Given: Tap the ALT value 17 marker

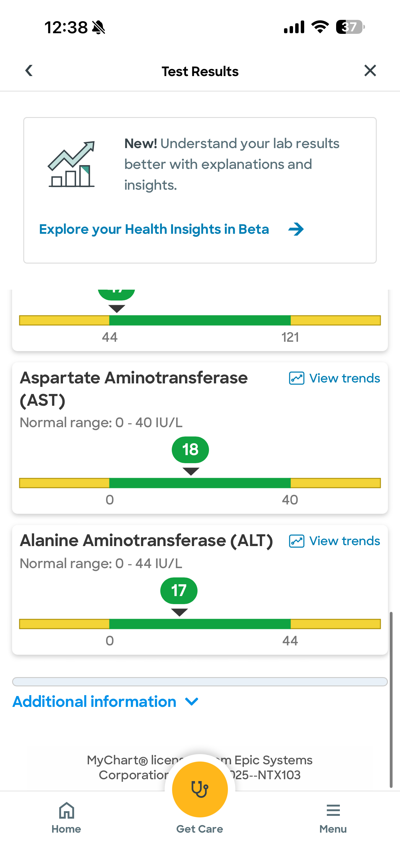Looking at the screenshot, I should 179,591.
